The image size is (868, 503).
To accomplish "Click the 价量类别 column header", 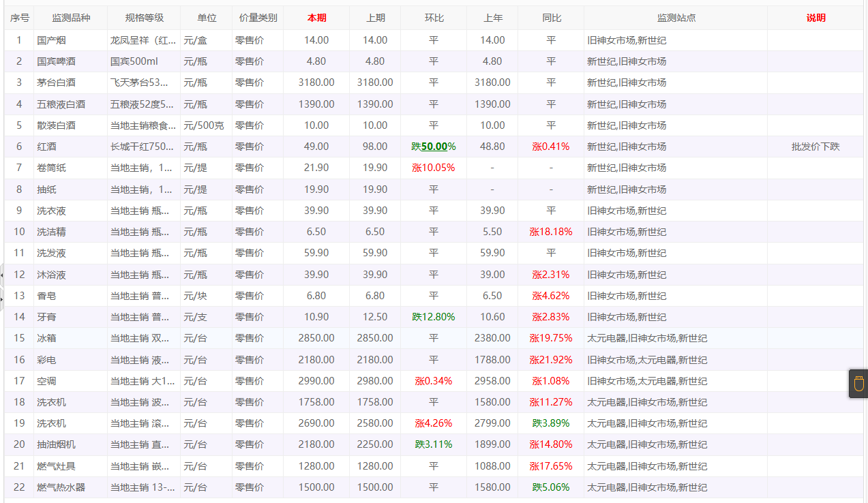I will (x=258, y=18).
